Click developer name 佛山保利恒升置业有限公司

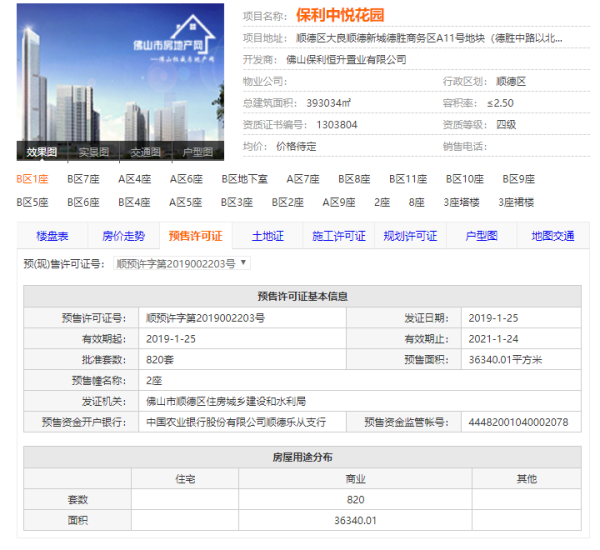pyautogui.click(x=346, y=59)
